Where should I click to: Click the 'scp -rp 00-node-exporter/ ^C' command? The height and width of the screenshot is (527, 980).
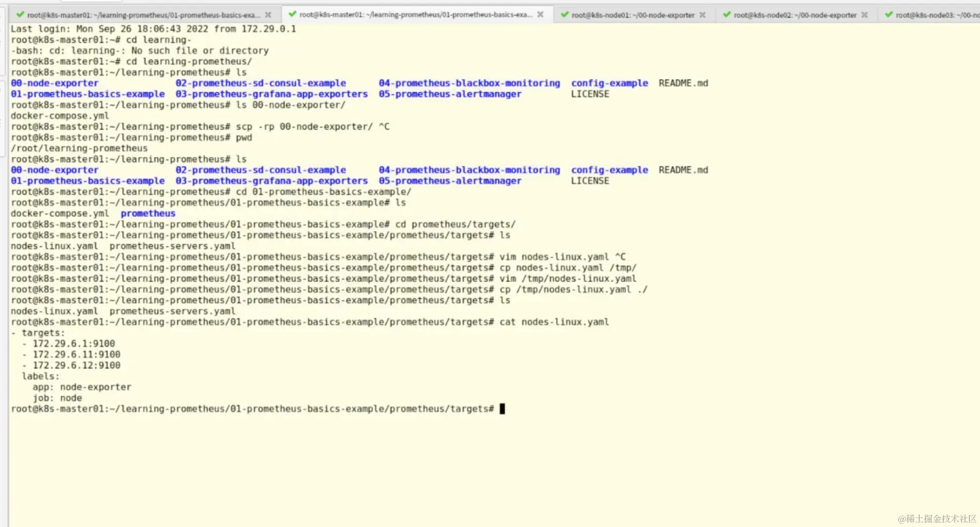[313, 127]
